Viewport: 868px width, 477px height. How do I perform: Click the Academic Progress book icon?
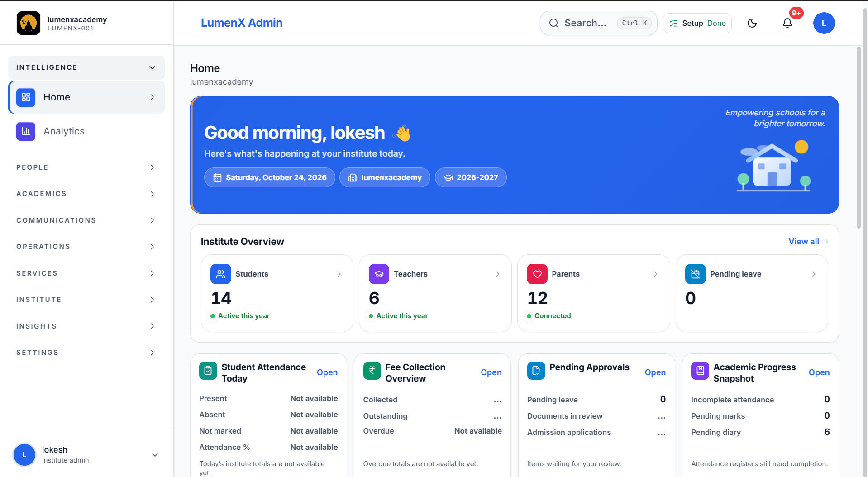[x=700, y=371]
